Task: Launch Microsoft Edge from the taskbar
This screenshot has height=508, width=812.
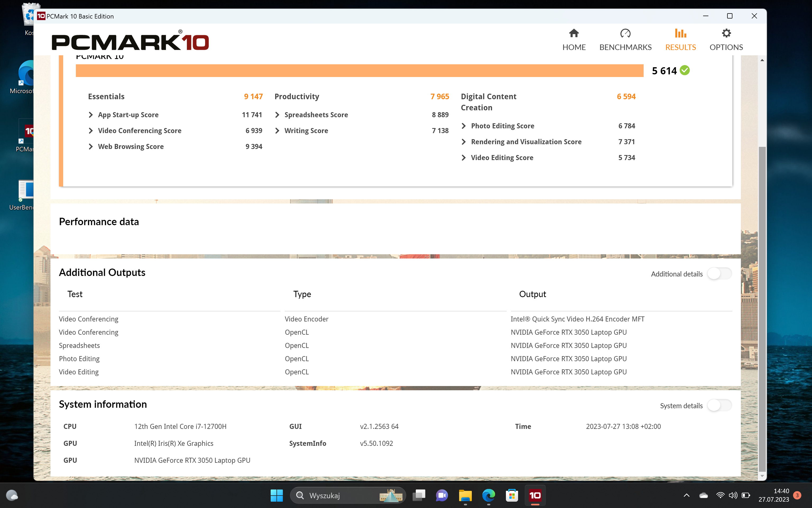Action: pos(488,495)
